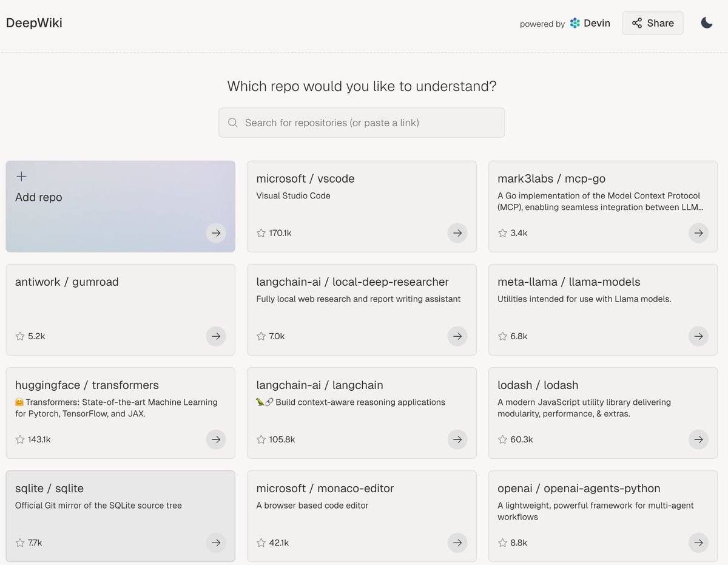Click the DeepWiki logo text
Screen dimensions: 728x565
coord(34,23)
